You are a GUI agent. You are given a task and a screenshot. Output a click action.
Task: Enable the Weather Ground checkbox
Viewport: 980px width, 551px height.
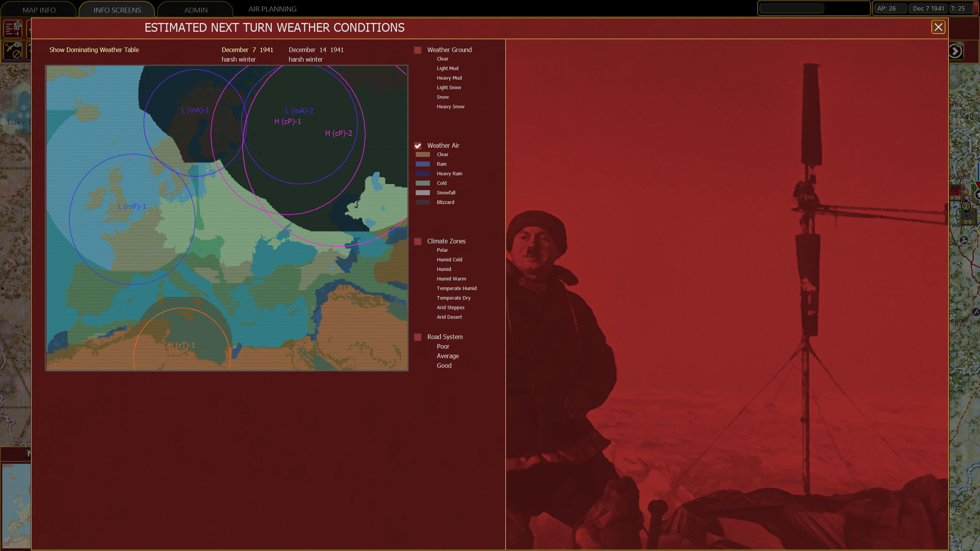[x=418, y=50]
